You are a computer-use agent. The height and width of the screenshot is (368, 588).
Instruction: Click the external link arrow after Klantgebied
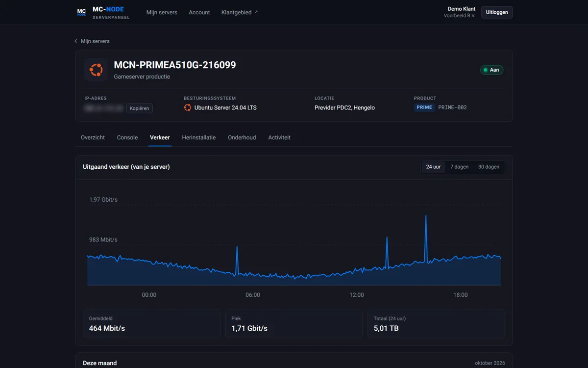256,12
